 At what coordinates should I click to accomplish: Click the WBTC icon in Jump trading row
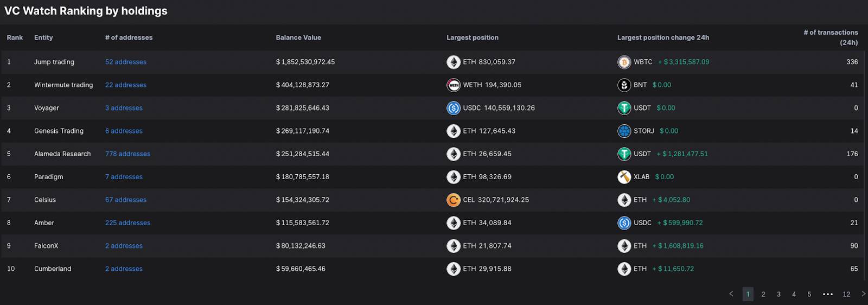[x=624, y=62]
